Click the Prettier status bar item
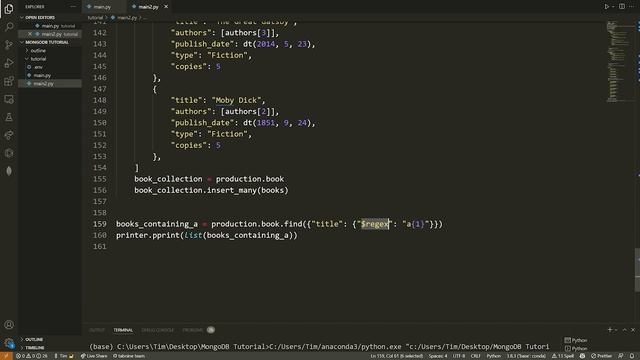The image size is (640, 360). 602,356
